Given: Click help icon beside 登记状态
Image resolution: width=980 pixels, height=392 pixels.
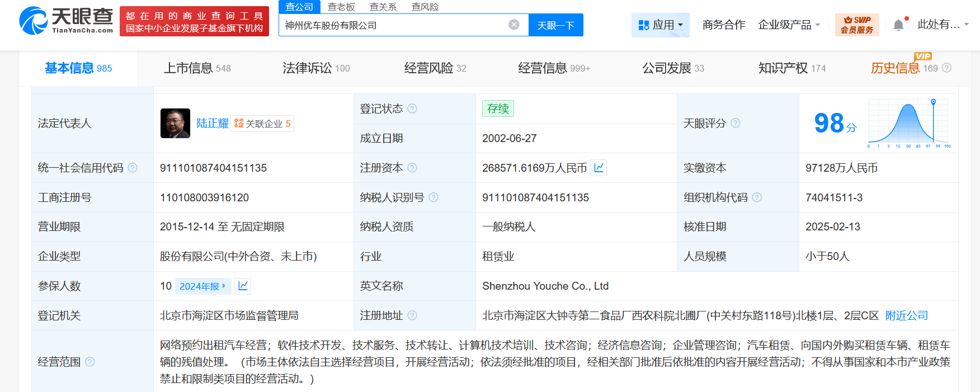Looking at the screenshot, I should click(x=412, y=108).
